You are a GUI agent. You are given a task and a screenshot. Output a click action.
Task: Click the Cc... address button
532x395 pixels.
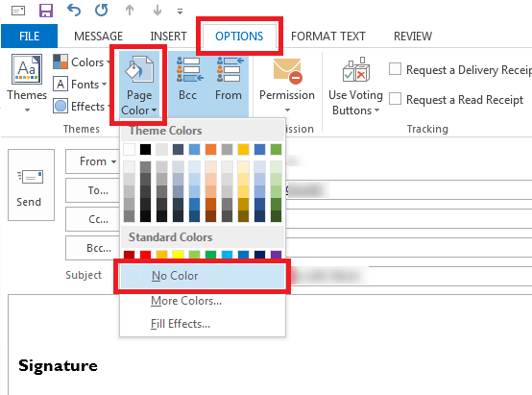coord(92,219)
